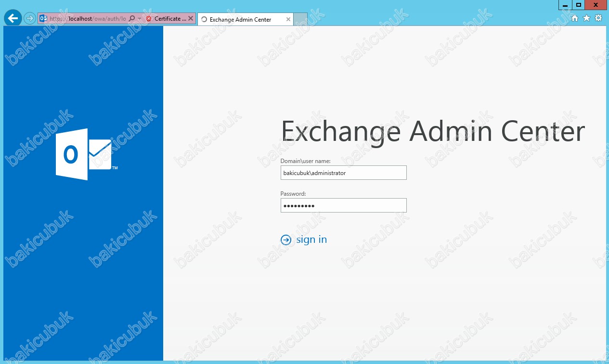The height and width of the screenshot is (364, 609).
Task: Focus the Password input field
Action: pyautogui.click(x=344, y=205)
